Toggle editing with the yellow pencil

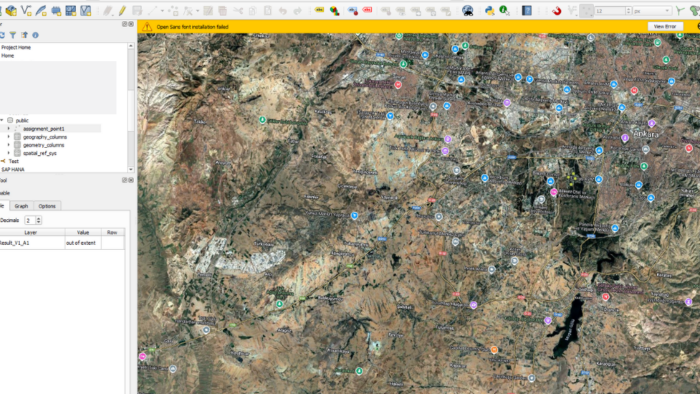122,10
